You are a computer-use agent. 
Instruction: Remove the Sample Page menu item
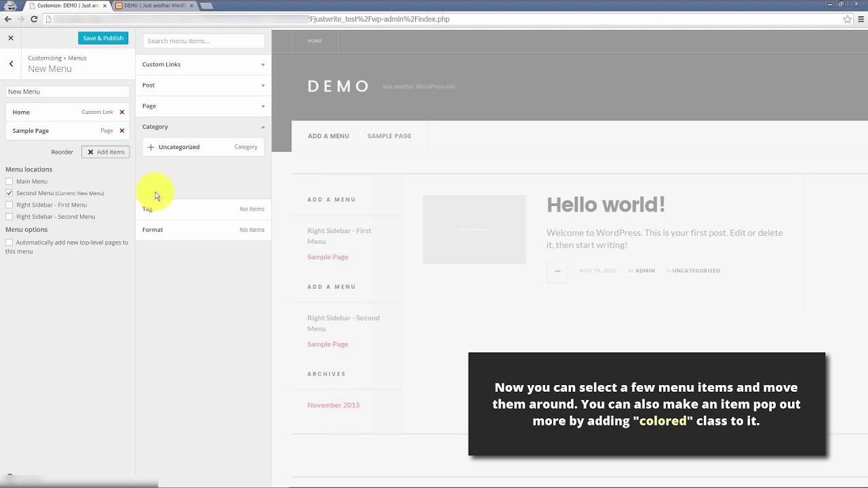tap(122, 131)
